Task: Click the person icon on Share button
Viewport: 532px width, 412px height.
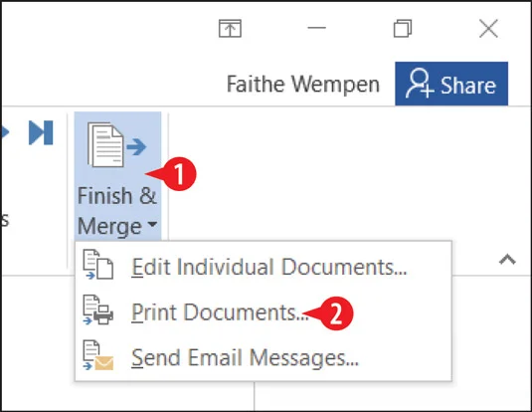Action: coord(420,84)
